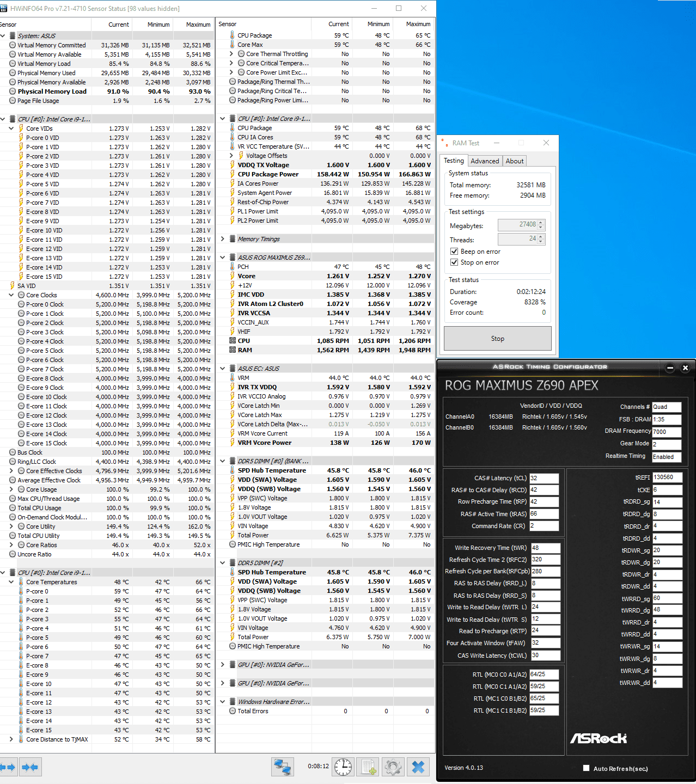
Task: Click the thermometer icon beside SPD Hub Temperature in DIMM #0
Action: click(233, 470)
